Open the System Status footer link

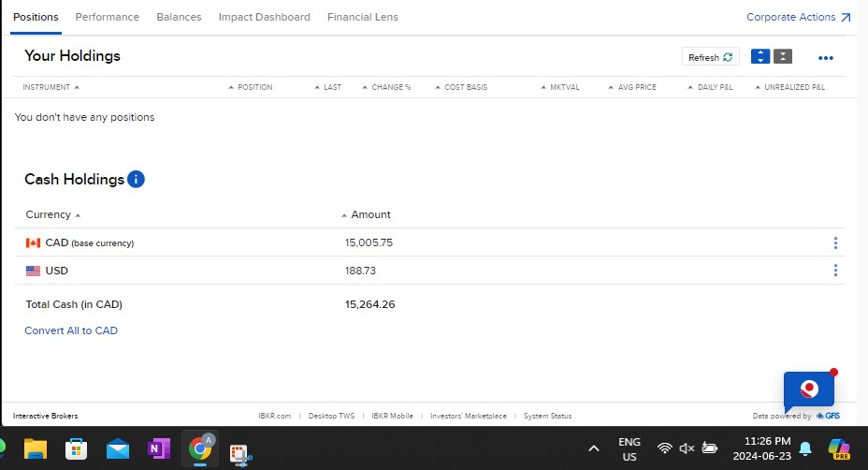click(x=547, y=416)
